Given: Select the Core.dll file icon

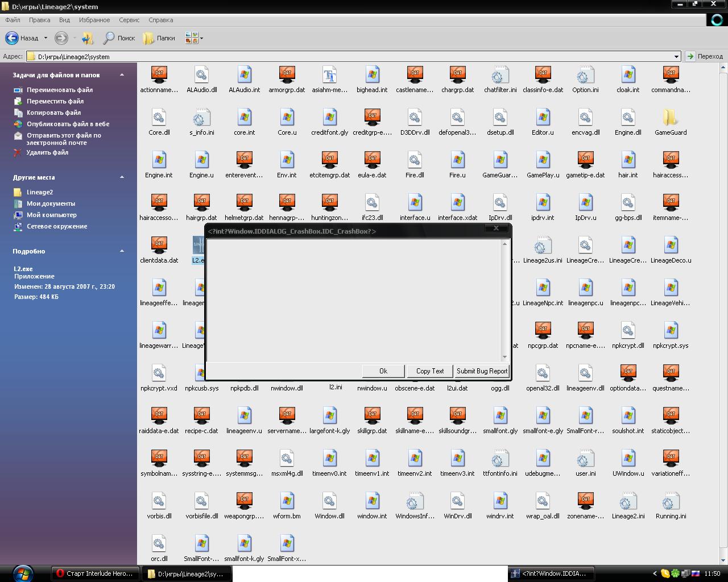Looking at the screenshot, I should (159, 117).
